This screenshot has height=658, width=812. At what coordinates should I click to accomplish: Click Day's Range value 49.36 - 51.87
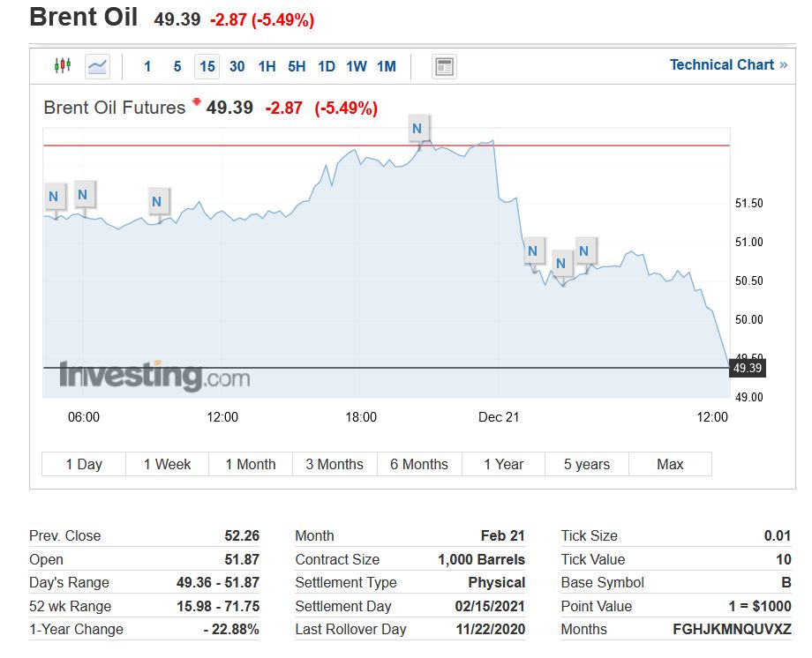coord(218,582)
